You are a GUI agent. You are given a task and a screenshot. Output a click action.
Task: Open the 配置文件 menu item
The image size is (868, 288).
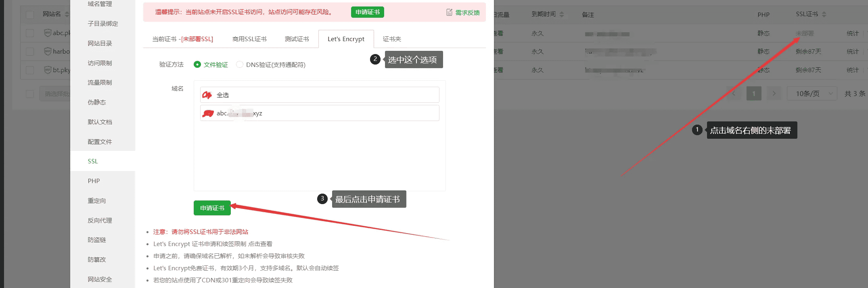(x=100, y=142)
